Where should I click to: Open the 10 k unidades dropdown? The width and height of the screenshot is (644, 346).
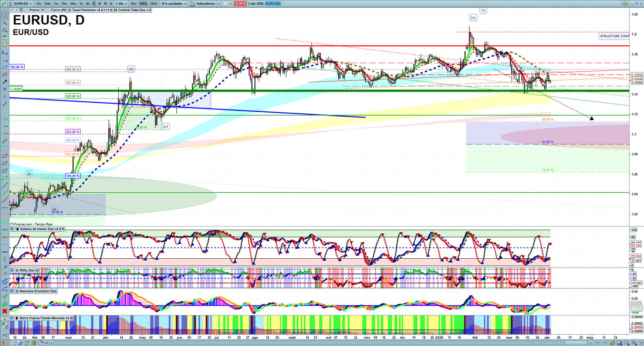(174, 4)
